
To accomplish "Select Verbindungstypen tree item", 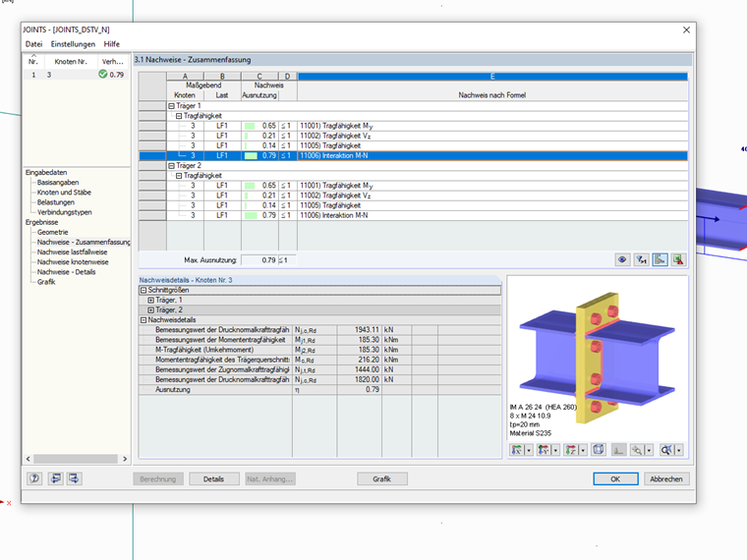I will click(65, 212).
